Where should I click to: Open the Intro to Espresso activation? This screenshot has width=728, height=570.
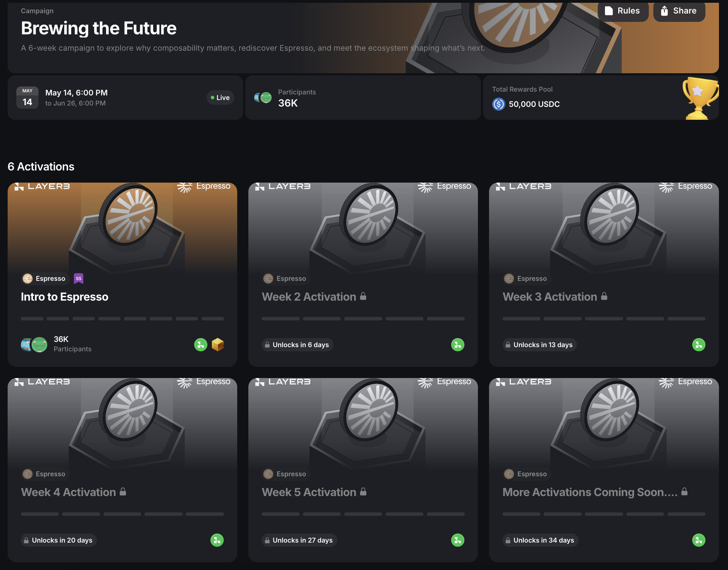point(65,297)
